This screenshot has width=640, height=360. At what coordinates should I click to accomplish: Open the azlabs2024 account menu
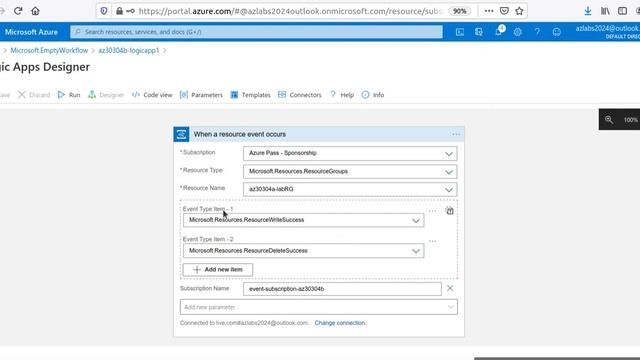[x=608, y=32]
